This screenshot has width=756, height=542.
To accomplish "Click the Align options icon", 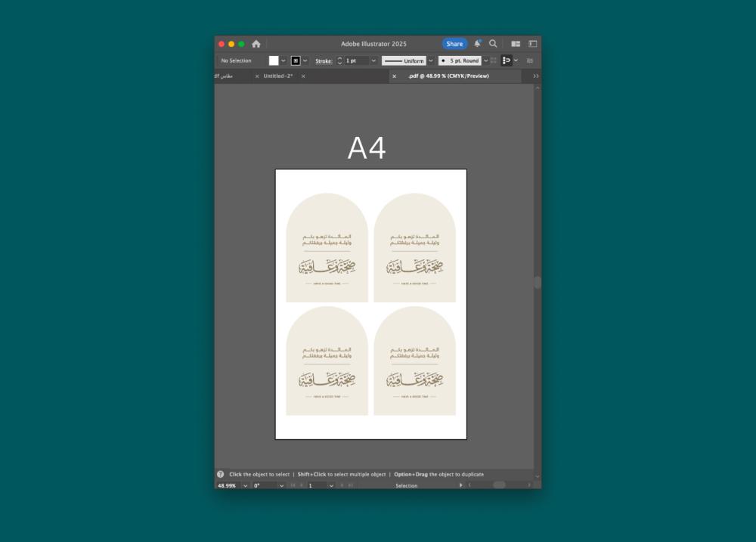I will [507, 60].
